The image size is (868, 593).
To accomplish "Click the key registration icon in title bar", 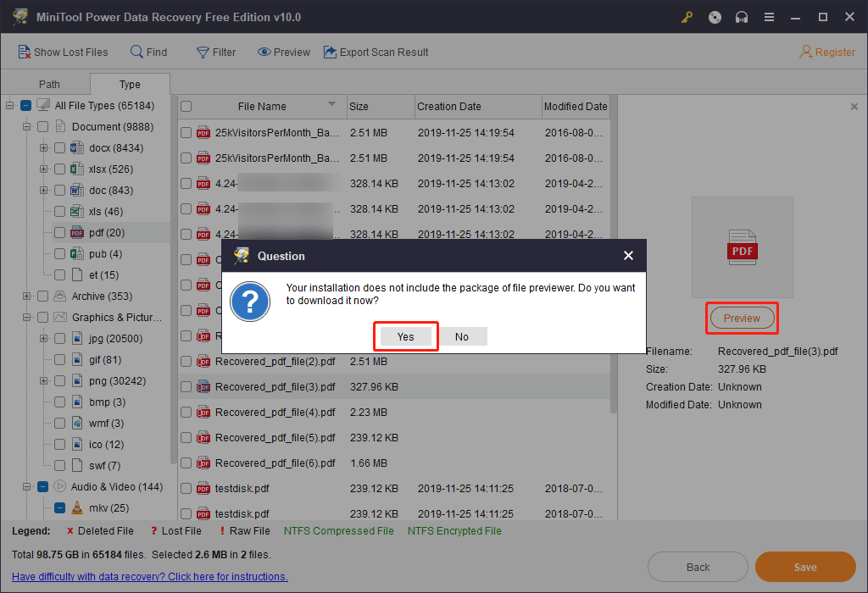I will coord(687,17).
